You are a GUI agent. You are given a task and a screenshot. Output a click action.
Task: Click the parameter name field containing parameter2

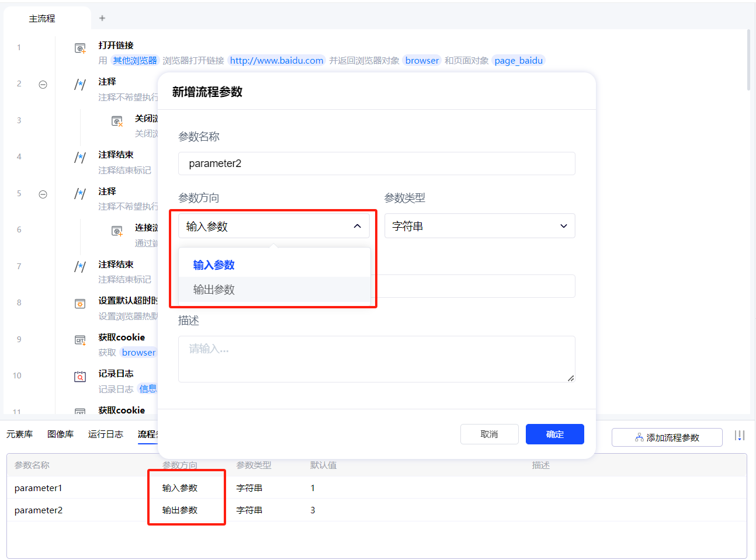click(x=376, y=164)
